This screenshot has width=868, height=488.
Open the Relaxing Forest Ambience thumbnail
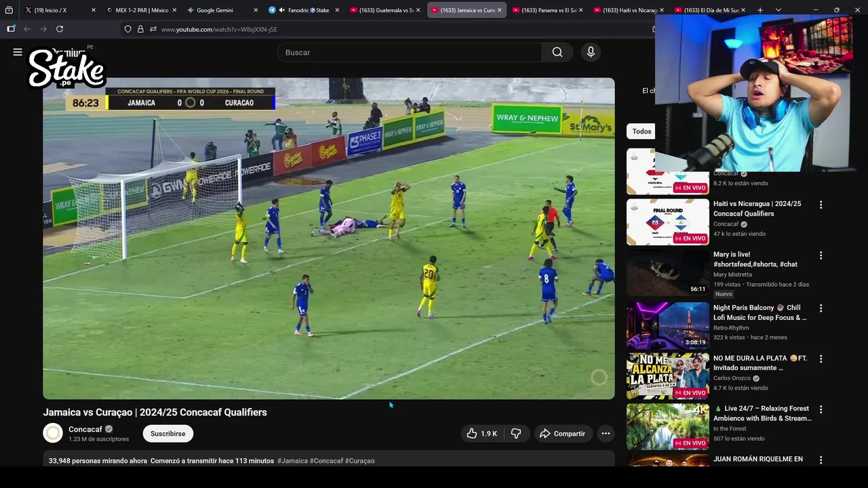point(668,427)
